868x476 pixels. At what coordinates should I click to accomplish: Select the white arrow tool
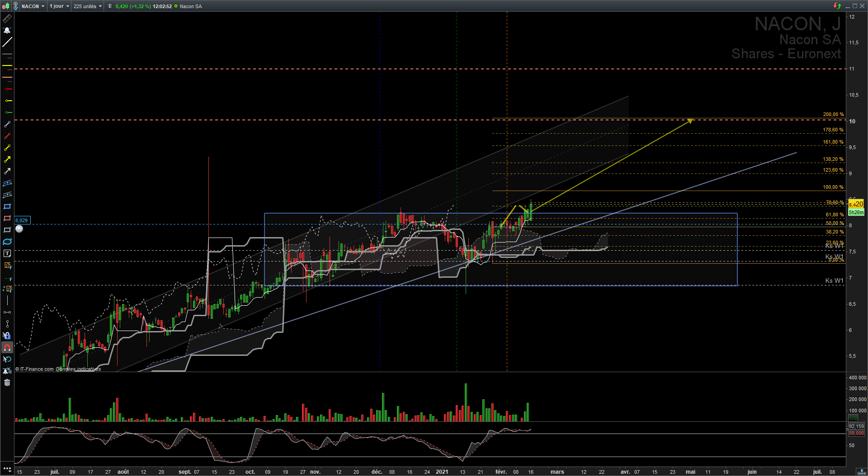pyautogui.click(x=7, y=172)
